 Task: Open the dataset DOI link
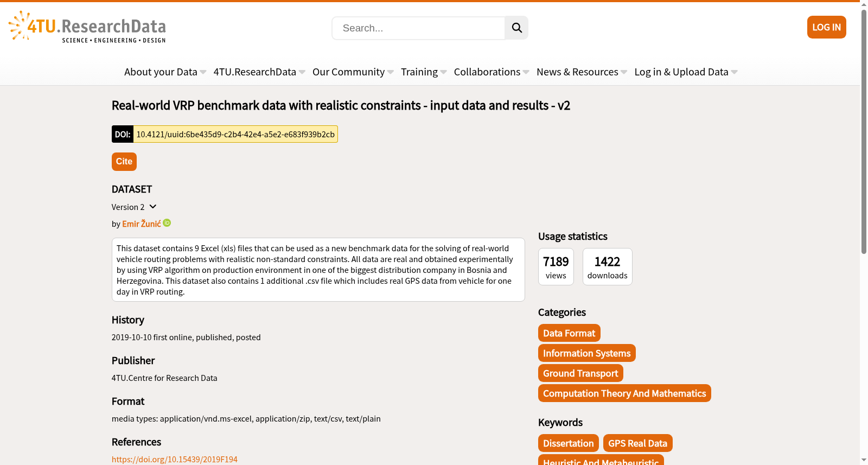[x=235, y=134]
